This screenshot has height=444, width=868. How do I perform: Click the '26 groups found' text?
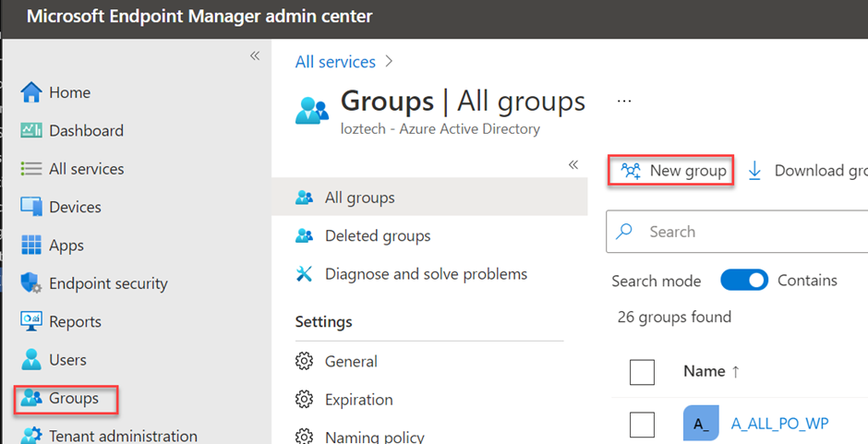pos(674,318)
